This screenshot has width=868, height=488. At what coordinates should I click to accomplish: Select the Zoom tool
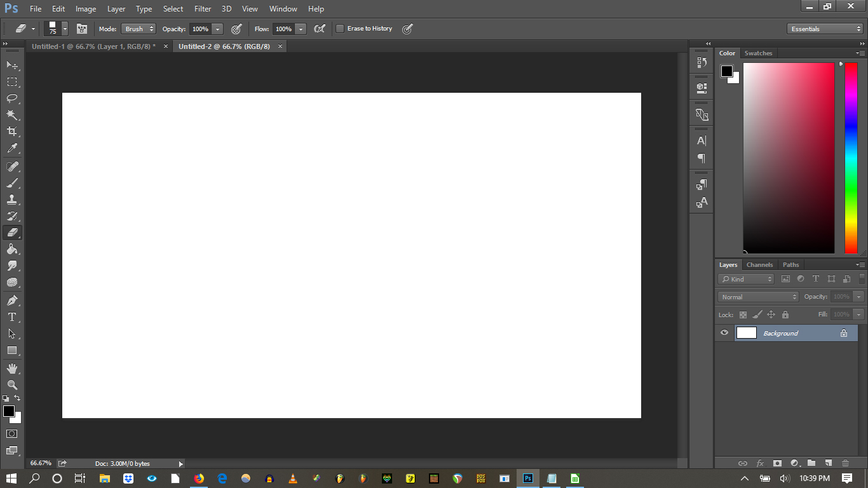point(12,385)
